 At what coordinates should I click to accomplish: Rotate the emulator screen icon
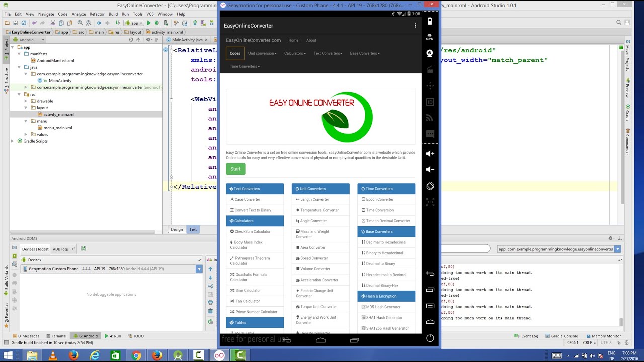(x=430, y=186)
